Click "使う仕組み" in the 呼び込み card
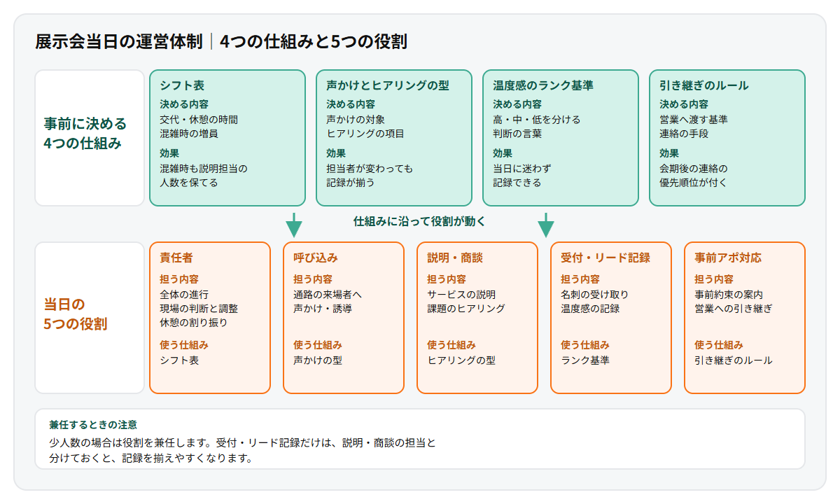Screen dimensions: 840x504 [318, 345]
